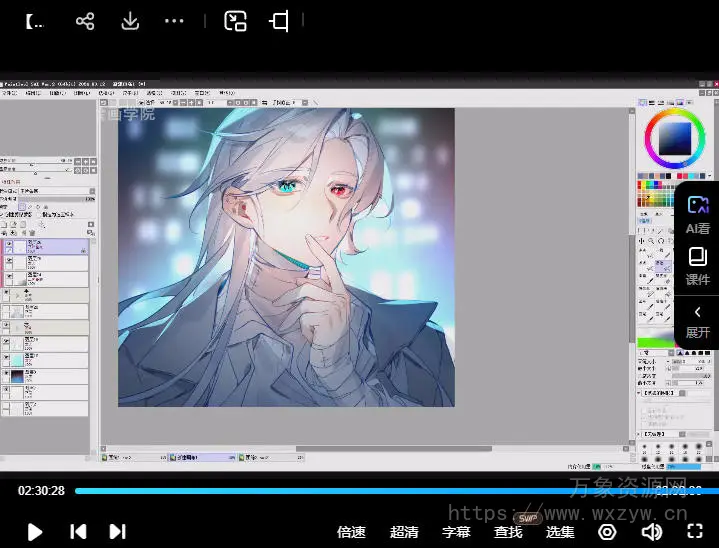Click the download icon

pyautogui.click(x=130, y=21)
